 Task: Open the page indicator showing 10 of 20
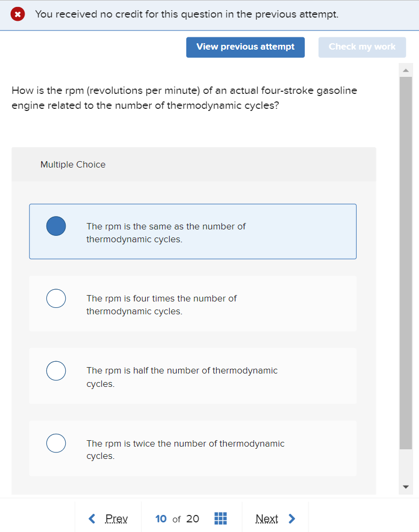pos(177,518)
